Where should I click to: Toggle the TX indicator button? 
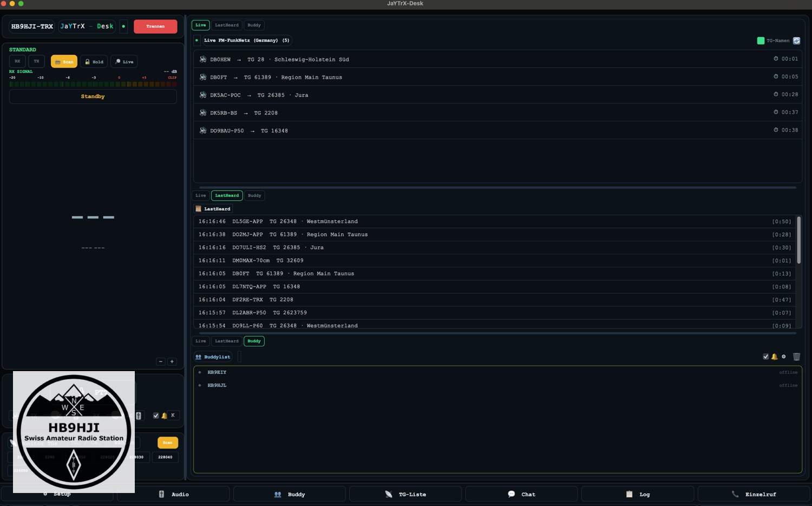click(37, 61)
